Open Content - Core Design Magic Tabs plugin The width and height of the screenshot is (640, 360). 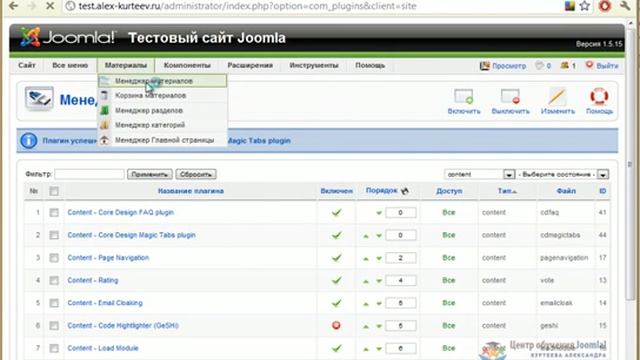click(x=131, y=235)
